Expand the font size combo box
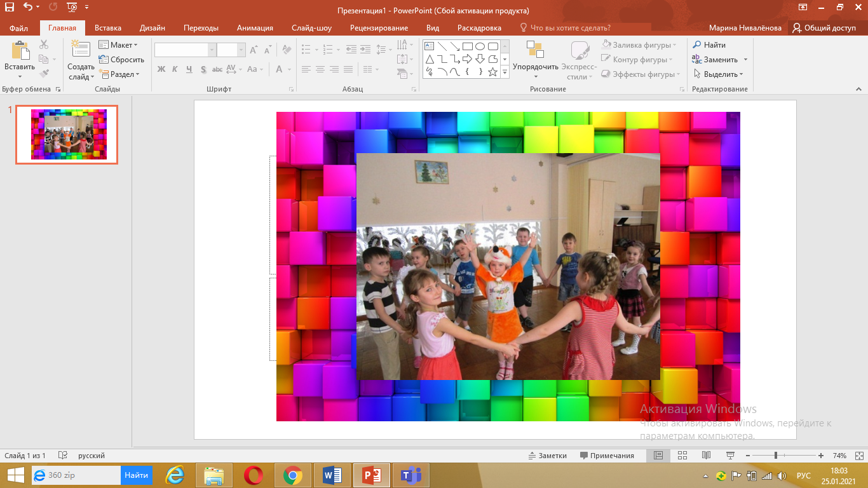The height and width of the screenshot is (488, 868). click(241, 50)
